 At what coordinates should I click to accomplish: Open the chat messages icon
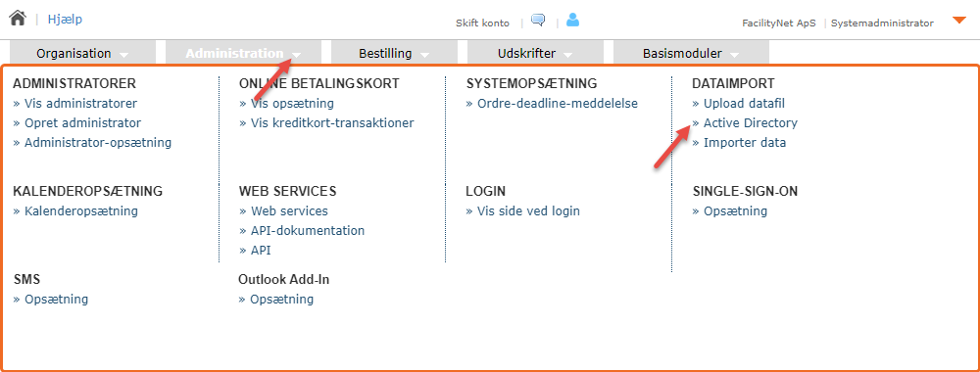click(538, 20)
